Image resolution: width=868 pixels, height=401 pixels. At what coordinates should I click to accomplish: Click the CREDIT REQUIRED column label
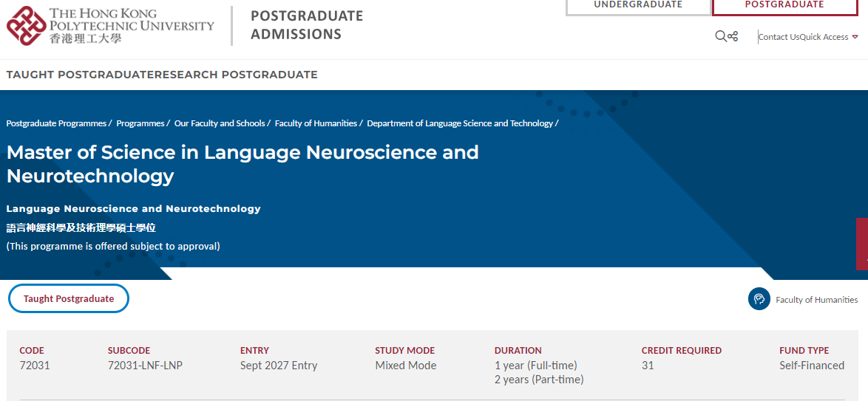point(682,351)
